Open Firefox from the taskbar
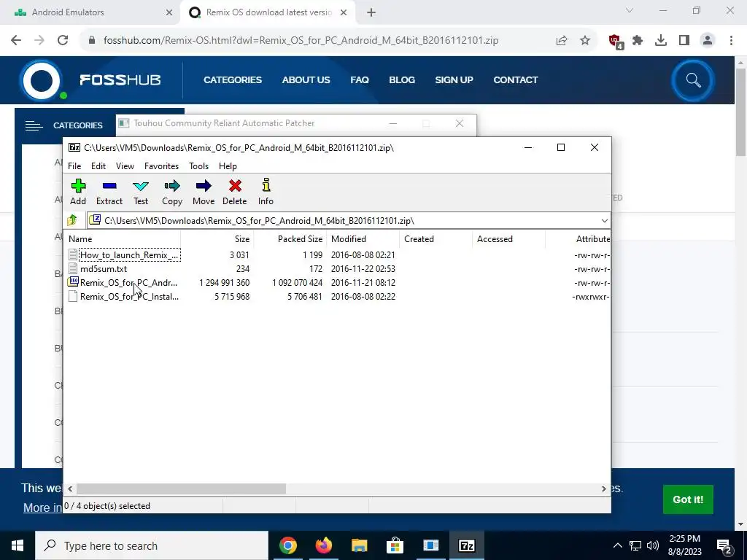The image size is (747, 560). point(324,545)
